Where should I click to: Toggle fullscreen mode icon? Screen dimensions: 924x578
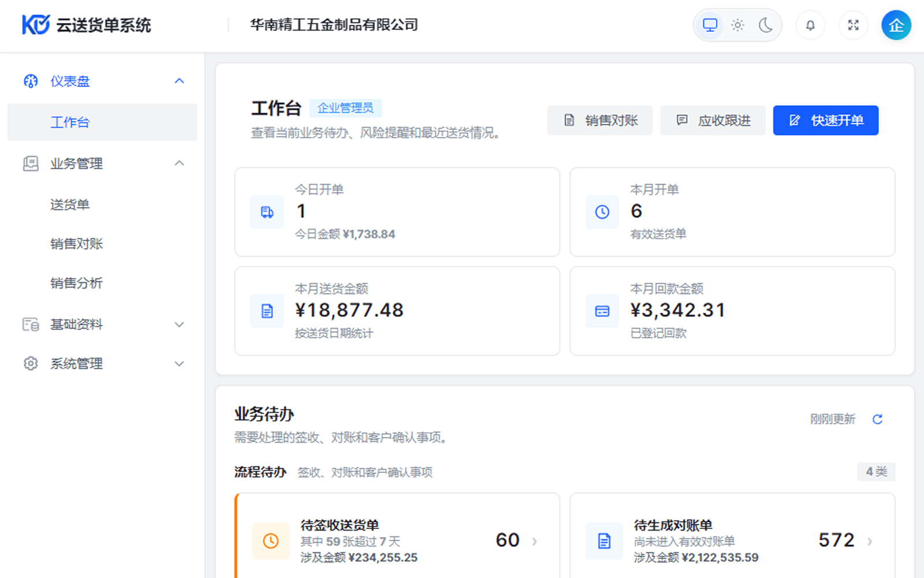click(x=853, y=25)
